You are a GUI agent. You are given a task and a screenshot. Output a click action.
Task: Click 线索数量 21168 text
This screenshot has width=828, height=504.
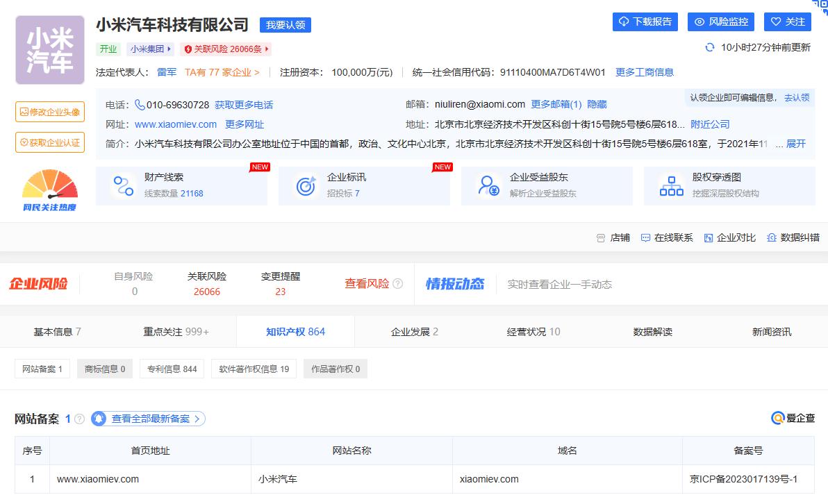[x=174, y=194]
